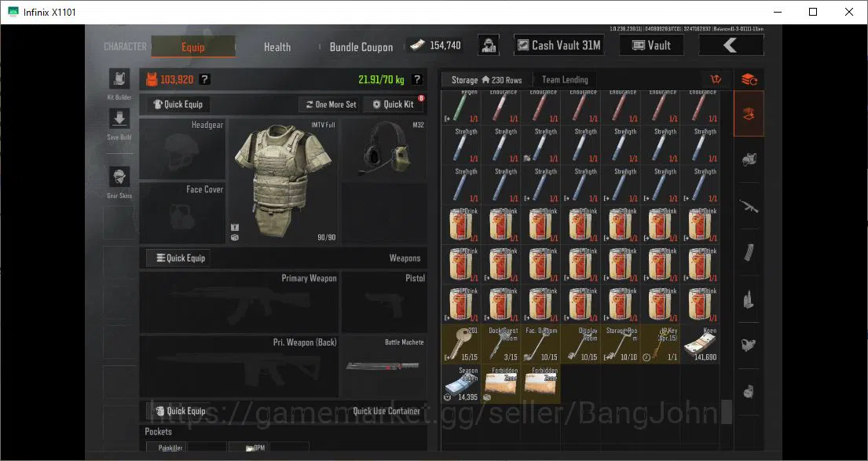Open the Kit Builder icon
The width and height of the screenshot is (868, 461).
119,79
